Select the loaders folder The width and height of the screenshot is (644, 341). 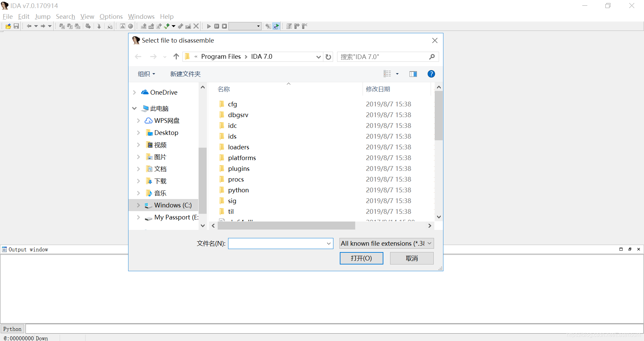[x=238, y=147]
